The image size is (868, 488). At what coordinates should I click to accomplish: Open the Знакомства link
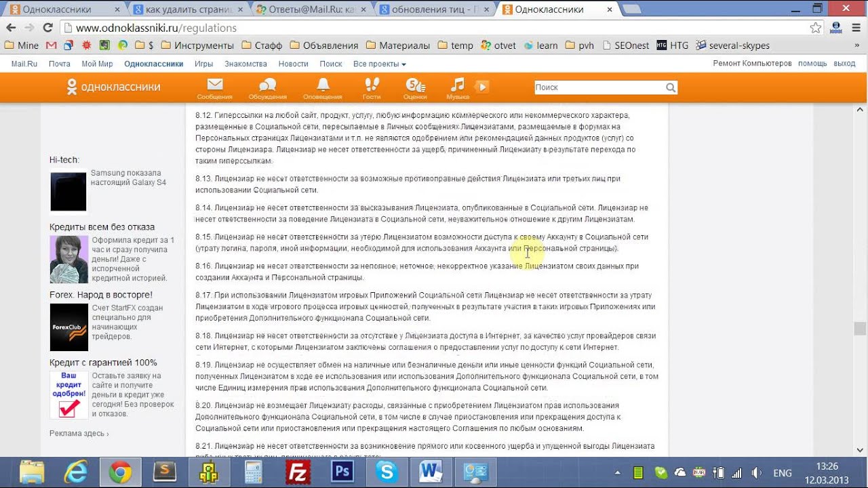click(245, 64)
